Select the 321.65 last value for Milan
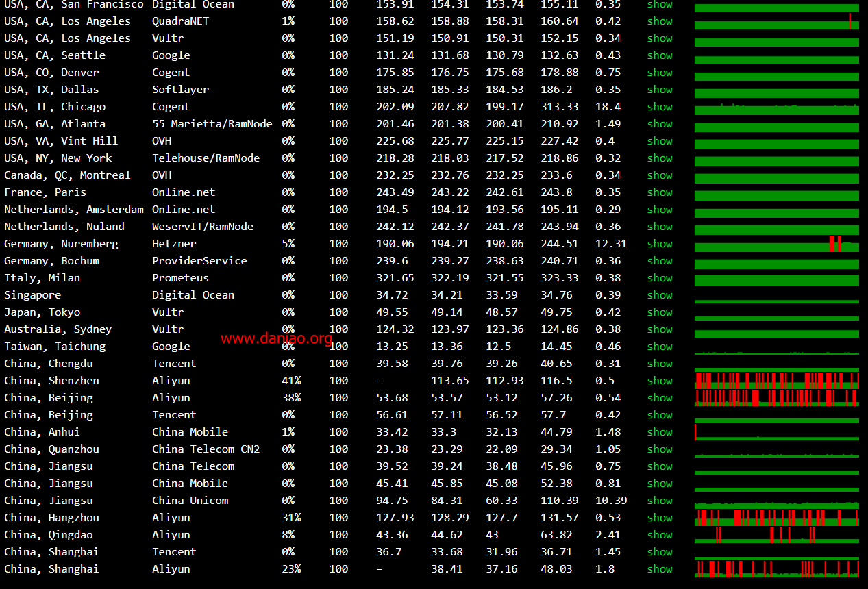868x589 pixels. (x=395, y=278)
